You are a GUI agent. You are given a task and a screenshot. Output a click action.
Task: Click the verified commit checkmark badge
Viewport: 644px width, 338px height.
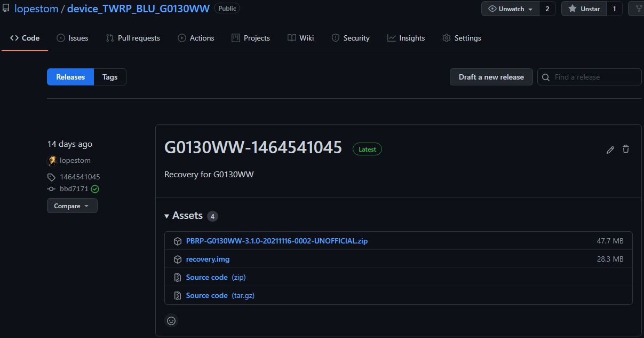tap(95, 189)
